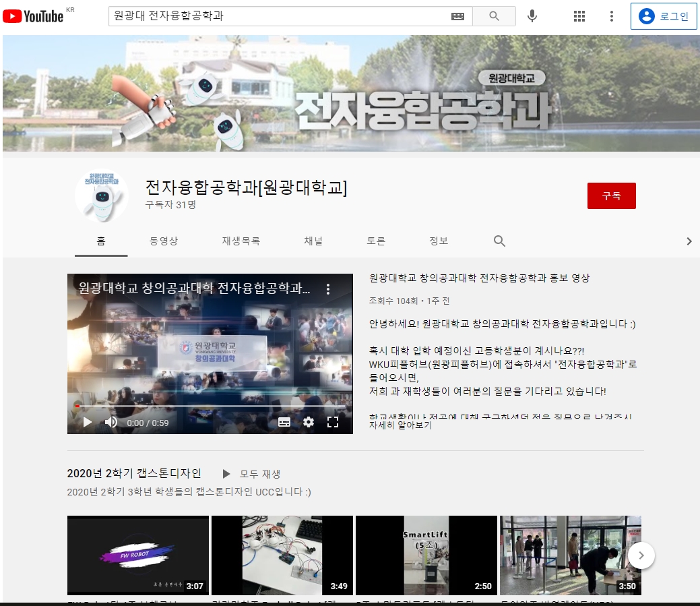Subscribe with the red 구독 button

(x=612, y=195)
